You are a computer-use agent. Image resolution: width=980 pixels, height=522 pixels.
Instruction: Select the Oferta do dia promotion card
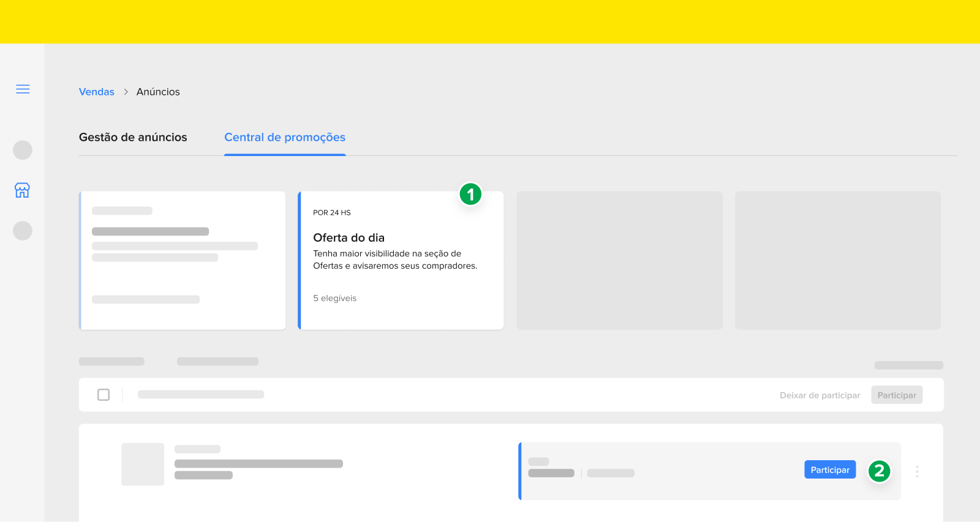401,261
